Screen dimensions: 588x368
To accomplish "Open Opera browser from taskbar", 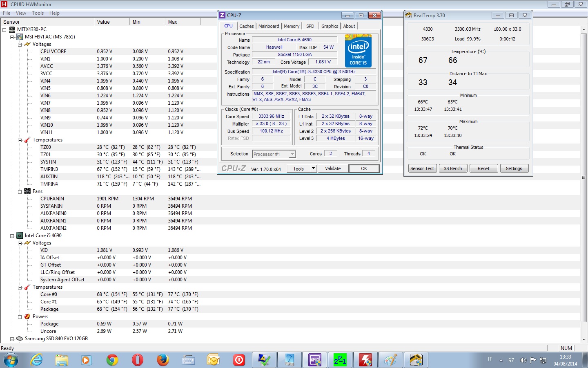I will pos(138,360).
